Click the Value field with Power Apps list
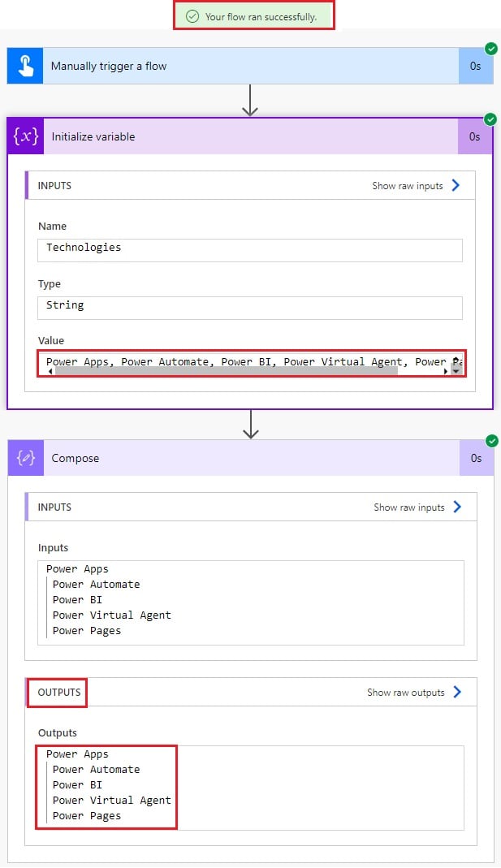501x868 pixels. point(249,363)
